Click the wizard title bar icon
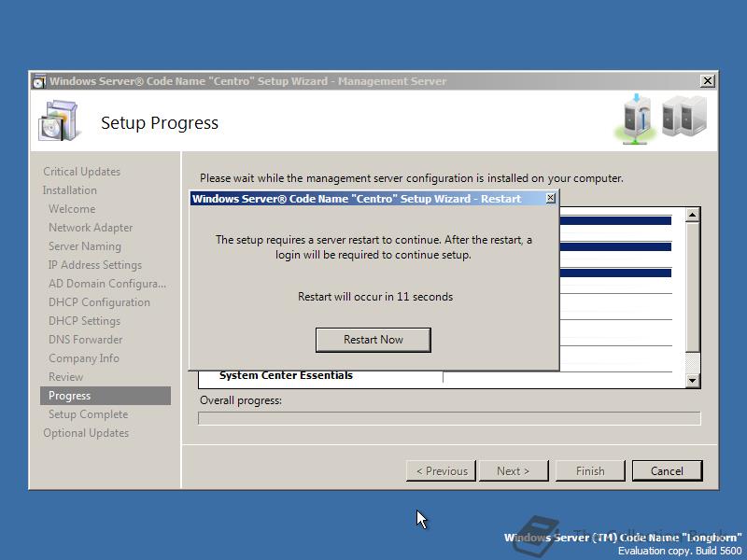 pos(39,81)
